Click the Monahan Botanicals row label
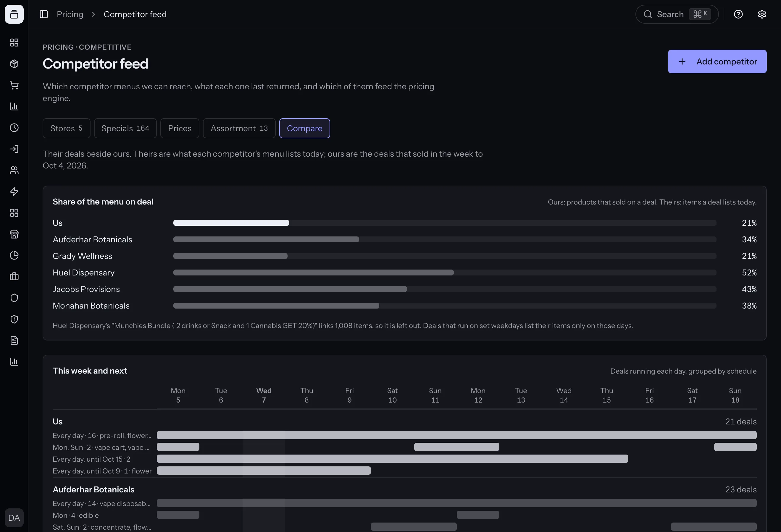781x532 pixels. tap(91, 305)
